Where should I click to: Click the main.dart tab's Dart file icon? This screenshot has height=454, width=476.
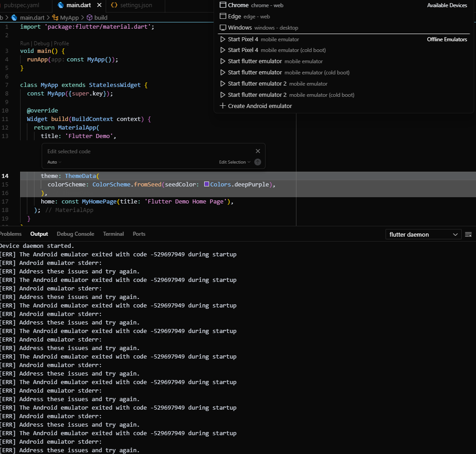point(61,5)
